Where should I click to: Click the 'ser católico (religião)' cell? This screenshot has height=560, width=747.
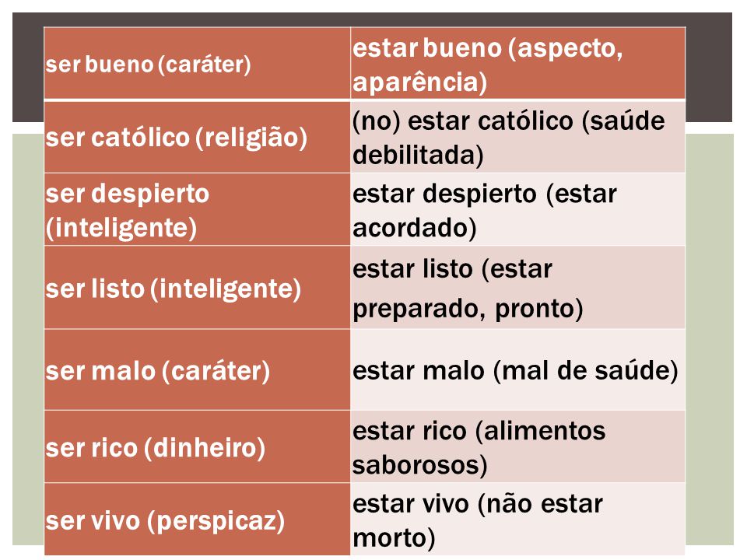197,137
